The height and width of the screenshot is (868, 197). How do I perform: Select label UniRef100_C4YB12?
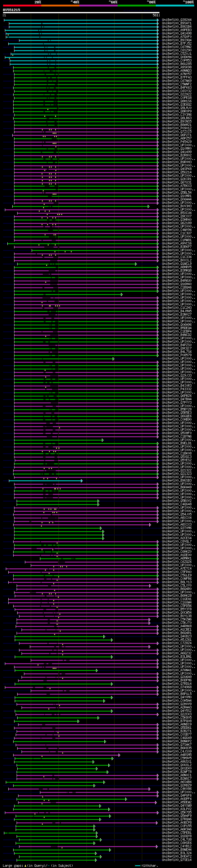(176, 846)
